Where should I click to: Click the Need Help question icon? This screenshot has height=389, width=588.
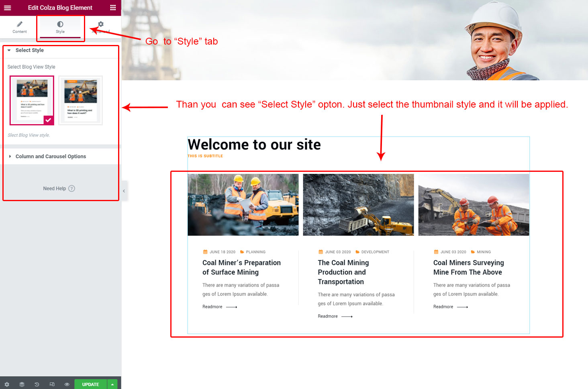point(71,189)
